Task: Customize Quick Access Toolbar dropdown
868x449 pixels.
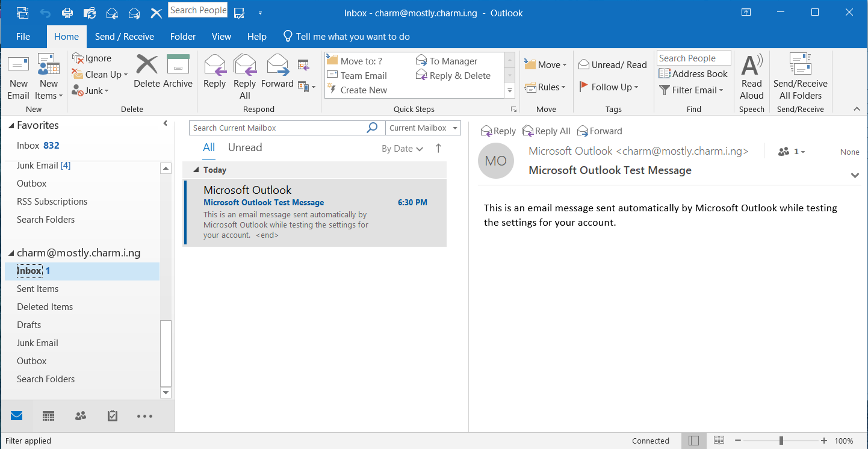Action: point(260,12)
